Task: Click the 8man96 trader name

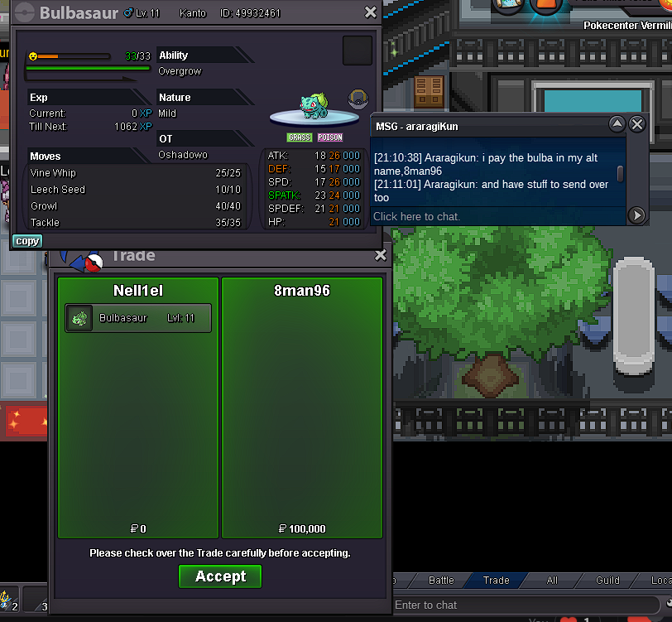Action: [302, 291]
